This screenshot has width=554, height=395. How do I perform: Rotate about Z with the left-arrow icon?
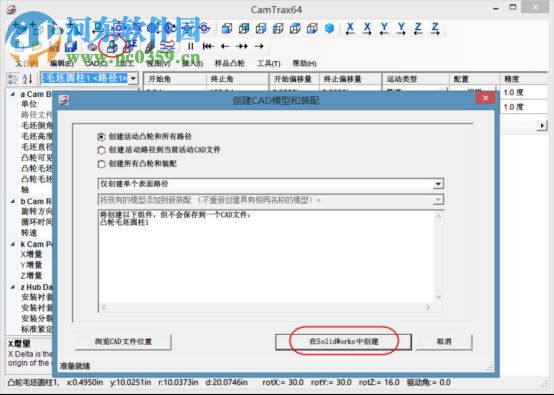point(418,28)
